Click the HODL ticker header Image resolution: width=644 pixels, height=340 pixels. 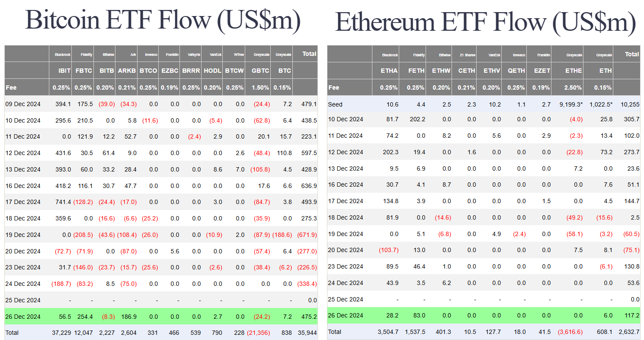point(212,70)
